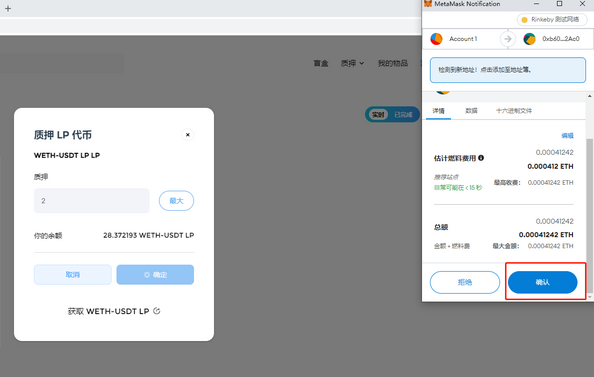
Task: Click the MetaMask fox icon in title bar
Action: [x=428, y=4]
